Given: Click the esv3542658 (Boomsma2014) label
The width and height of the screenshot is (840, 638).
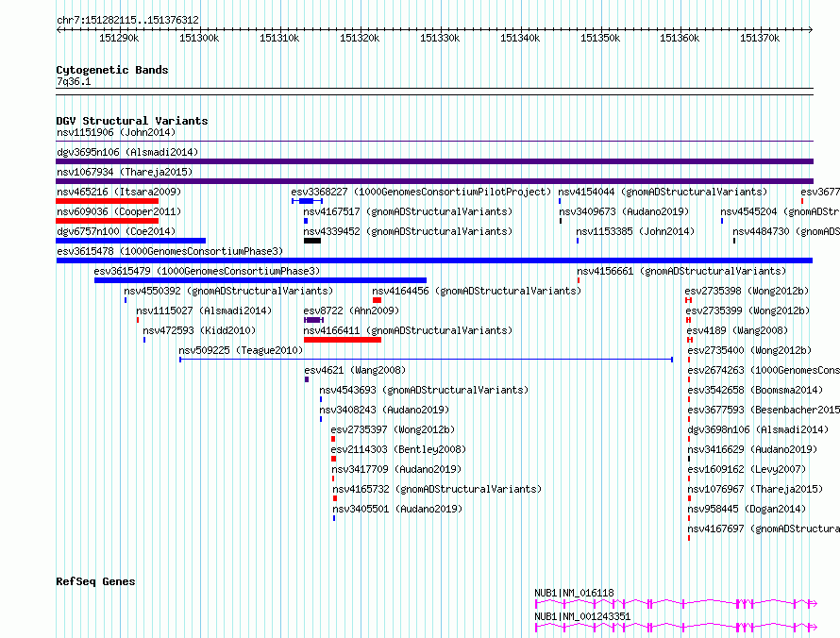Looking at the screenshot, I should coord(755,390).
